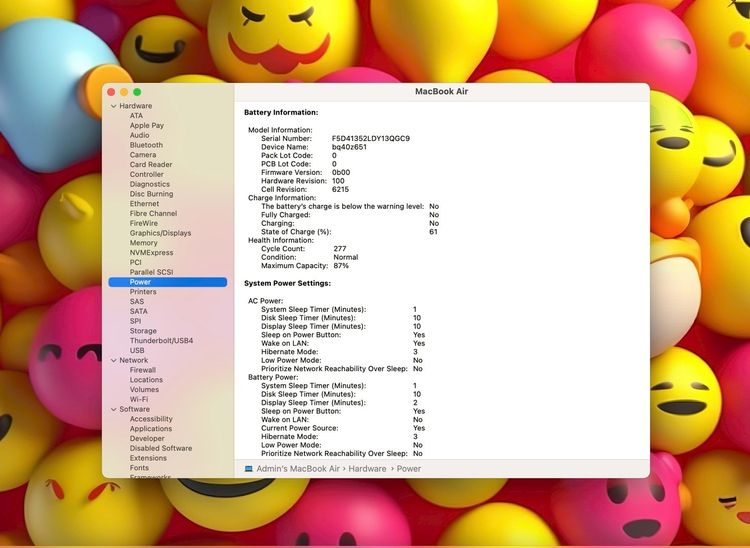Screen dimensions: 750x548
Task: Click the Condition value Normal
Action: coord(346,257)
